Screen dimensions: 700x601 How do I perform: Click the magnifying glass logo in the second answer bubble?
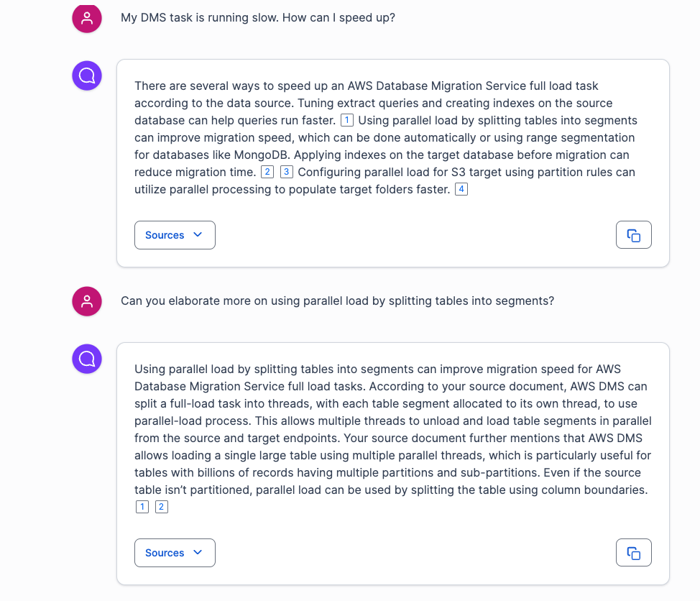(x=86, y=359)
